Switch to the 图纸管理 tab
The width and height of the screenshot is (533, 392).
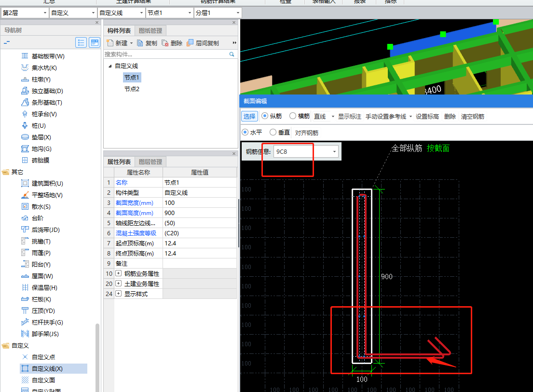150,30
